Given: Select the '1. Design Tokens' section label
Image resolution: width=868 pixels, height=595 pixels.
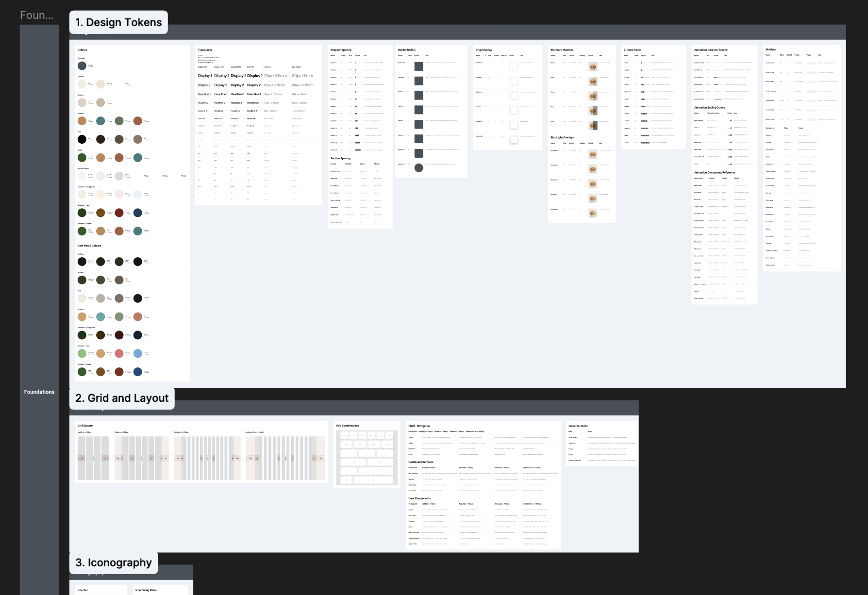Looking at the screenshot, I should (118, 22).
